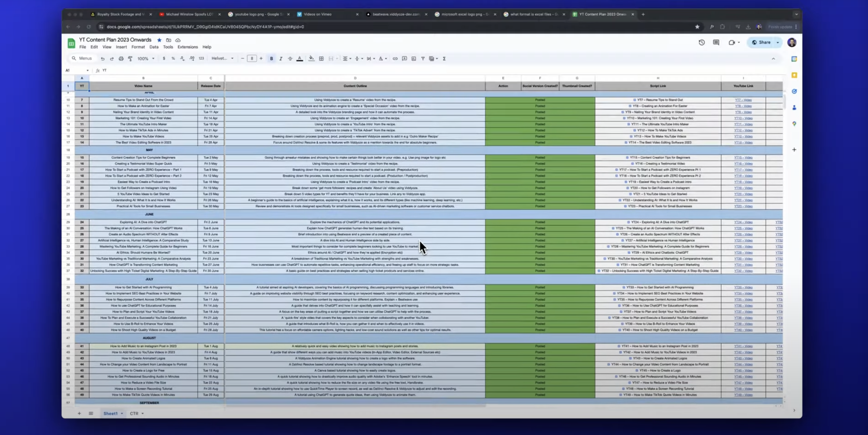Click the borders icon
The height and width of the screenshot is (435, 868).
[321, 59]
